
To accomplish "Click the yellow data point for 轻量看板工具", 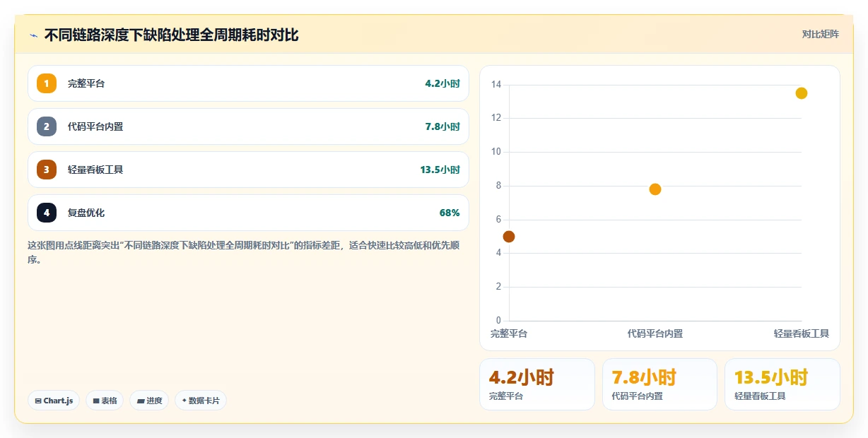I will pos(802,93).
